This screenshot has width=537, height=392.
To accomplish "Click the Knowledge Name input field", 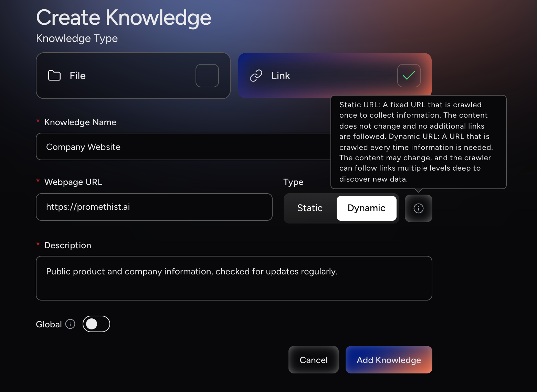I will tap(183, 147).
